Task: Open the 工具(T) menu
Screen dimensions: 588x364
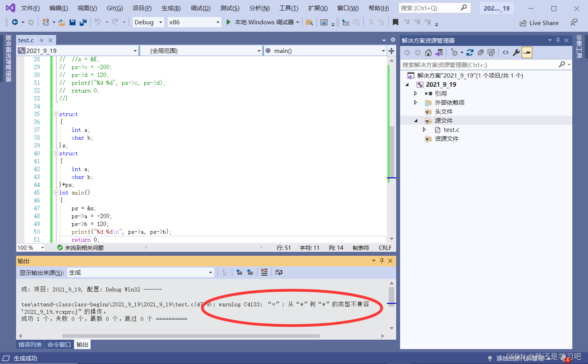Action: coord(289,8)
